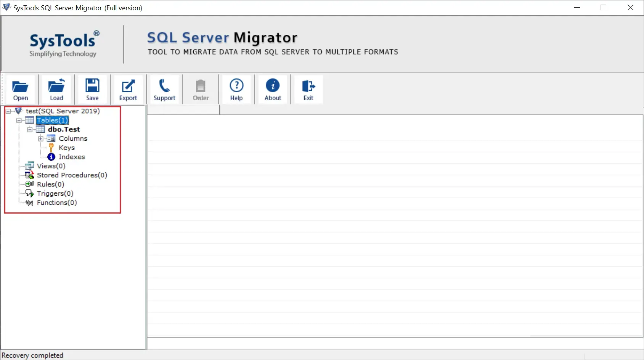Minimize the SQL Server Migrator window
Viewport: 644px width, 360px height.
pos(577,8)
